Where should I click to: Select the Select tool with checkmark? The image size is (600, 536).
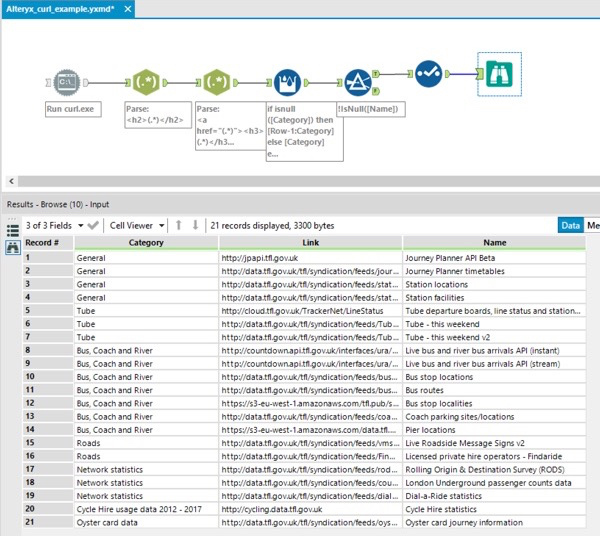coord(429,73)
